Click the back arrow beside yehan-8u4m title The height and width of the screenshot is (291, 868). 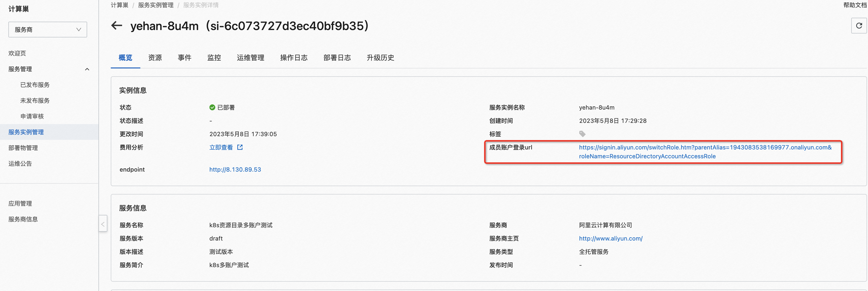[116, 26]
